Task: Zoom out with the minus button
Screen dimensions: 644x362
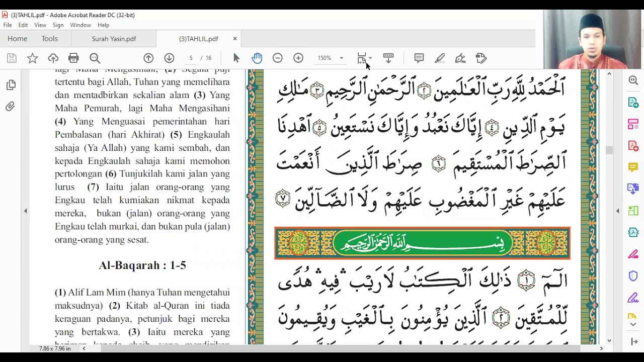Action: 278,58
